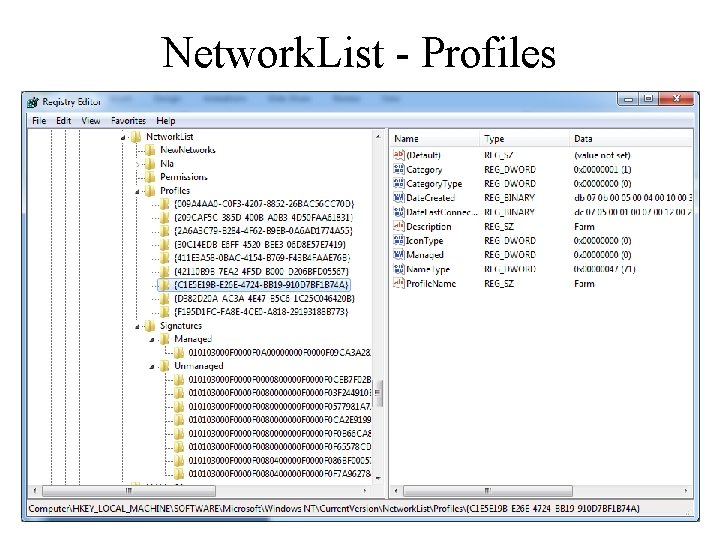This screenshot has height=540, width=720.
Task: Collapse the Signatures tree node
Action: coord(137,326)
